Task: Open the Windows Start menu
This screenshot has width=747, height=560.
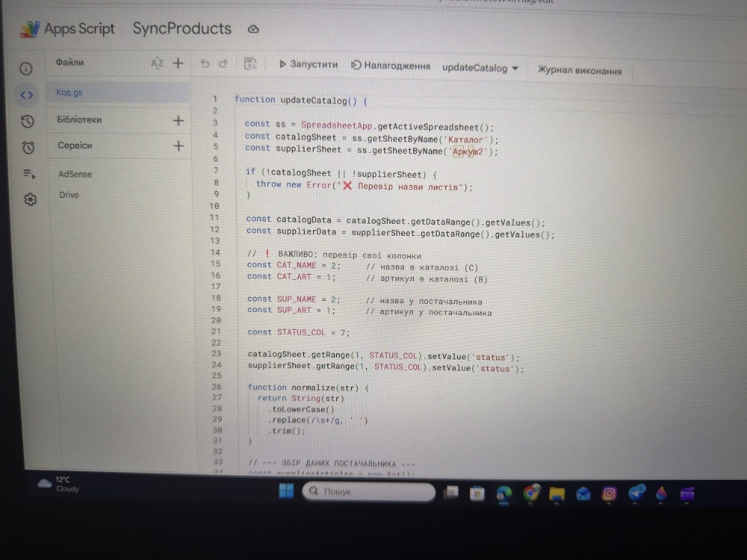Action: pyautogui.click(x=286, y=491)
